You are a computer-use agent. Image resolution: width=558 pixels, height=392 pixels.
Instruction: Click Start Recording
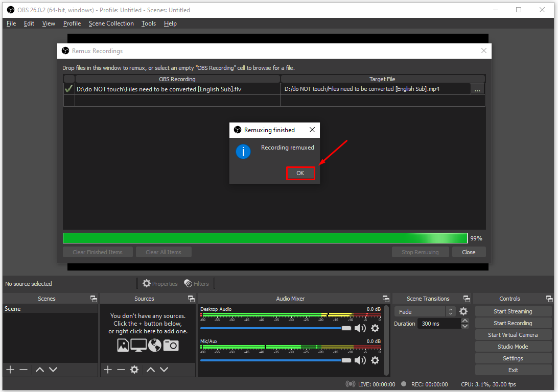pyautogui.click(x=513, y=323)
